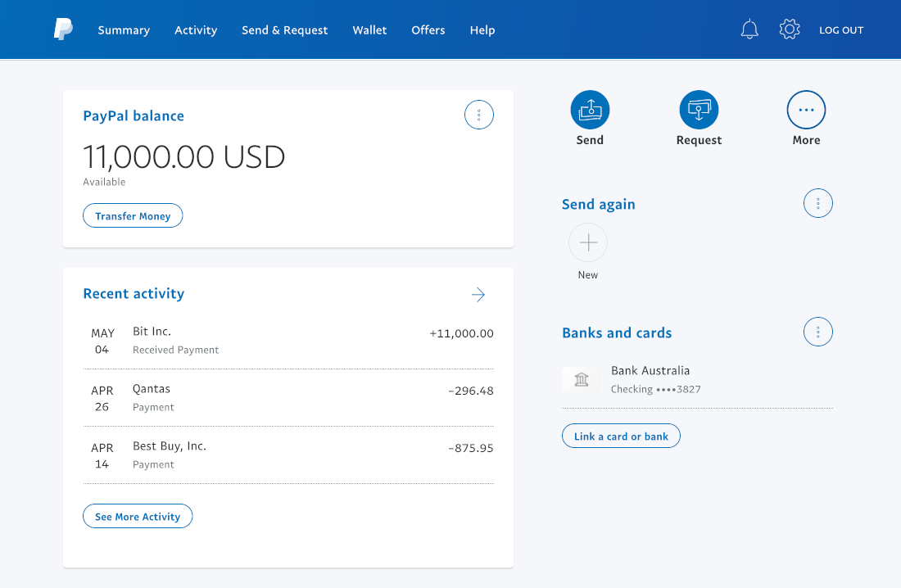Click the PayPal logo icon

click(63, 29)
